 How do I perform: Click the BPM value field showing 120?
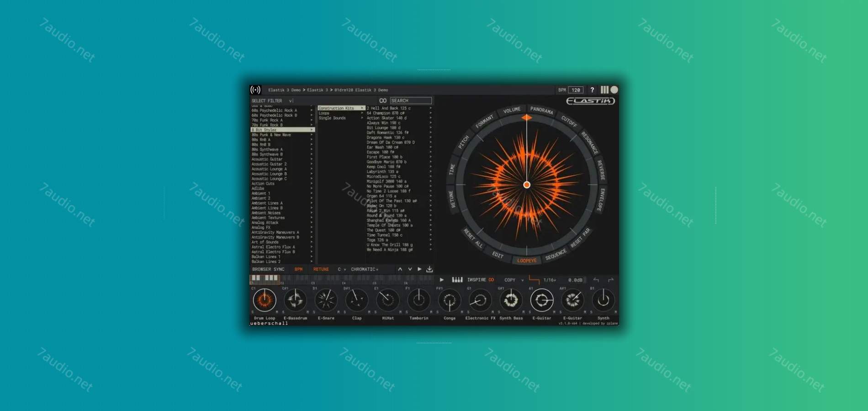pyautogui.click(x=576, y=90)
